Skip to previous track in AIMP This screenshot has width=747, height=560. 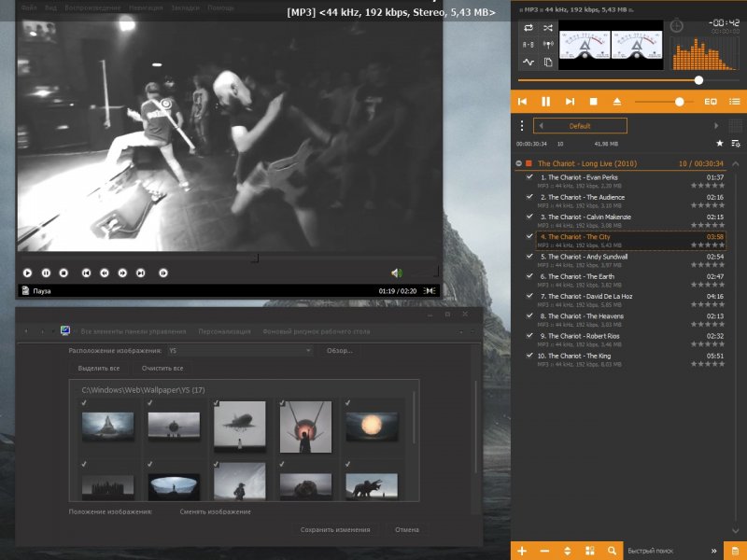point(523,102)
